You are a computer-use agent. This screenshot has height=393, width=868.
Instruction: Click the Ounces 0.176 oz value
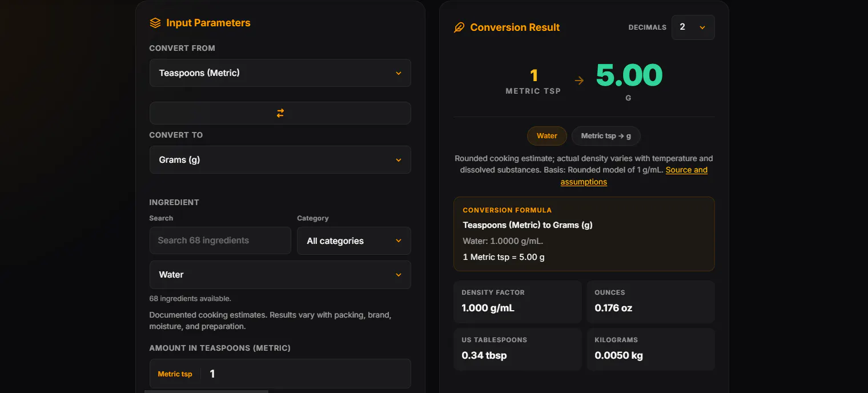(x=613, y=308)
